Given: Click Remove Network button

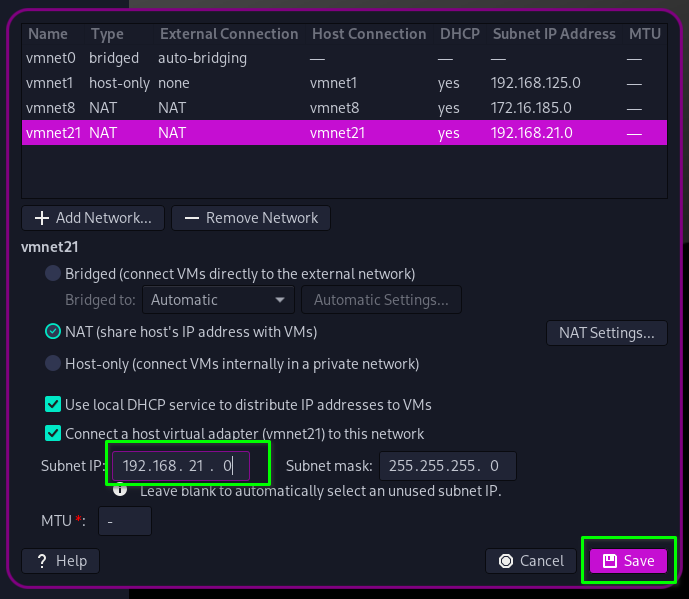Looking at the screenshot, I should click(251, 218).
